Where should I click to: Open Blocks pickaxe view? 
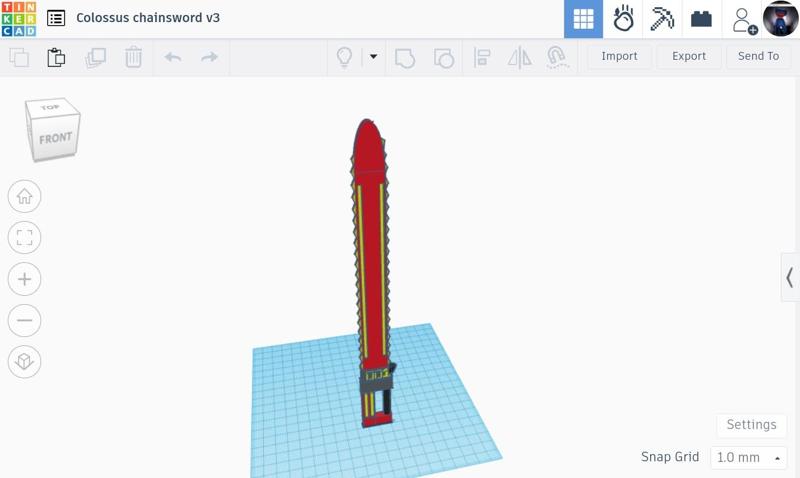pyautogui.click(x=662, y=19)
